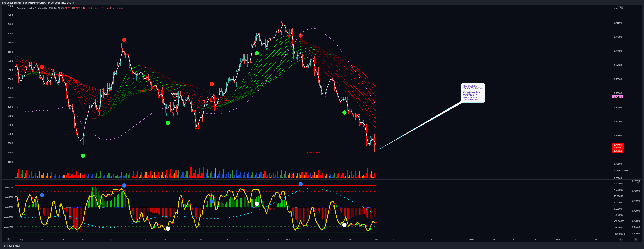Image resolution: width=644 pixels, height=249 pixels.
Task: Click the Feb label on the time axis
Action: point(558,240)
